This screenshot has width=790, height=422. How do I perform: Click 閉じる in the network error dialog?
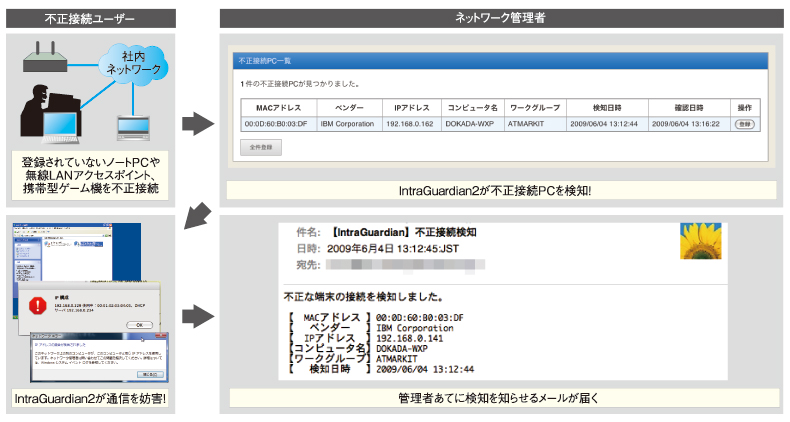[150, 375]
